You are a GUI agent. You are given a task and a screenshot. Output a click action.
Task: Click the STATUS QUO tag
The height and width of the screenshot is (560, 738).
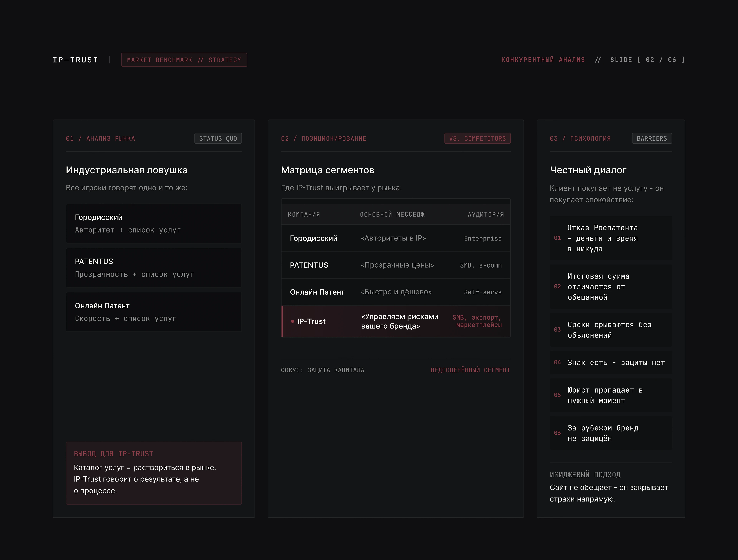click(x=218, y=138)
